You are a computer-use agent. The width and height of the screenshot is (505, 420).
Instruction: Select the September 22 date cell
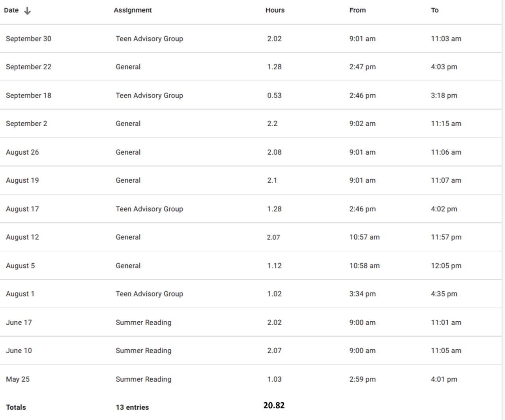[28, 67]
